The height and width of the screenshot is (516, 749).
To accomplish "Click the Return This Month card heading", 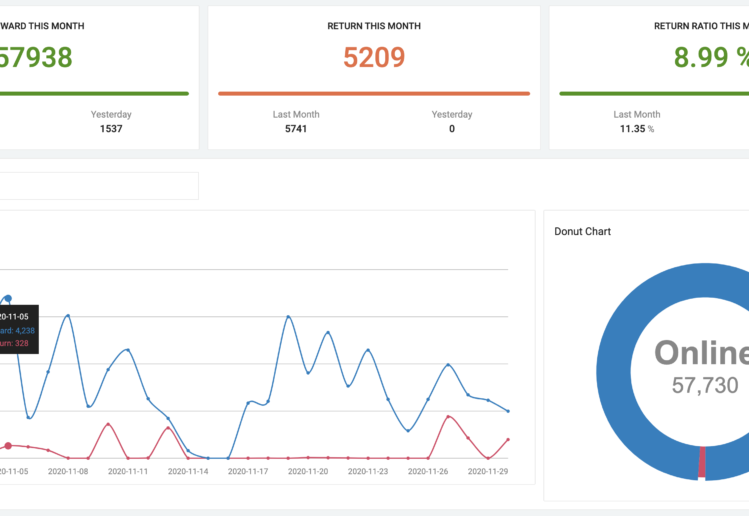I will pyautogui.click(x=374, y=26).
